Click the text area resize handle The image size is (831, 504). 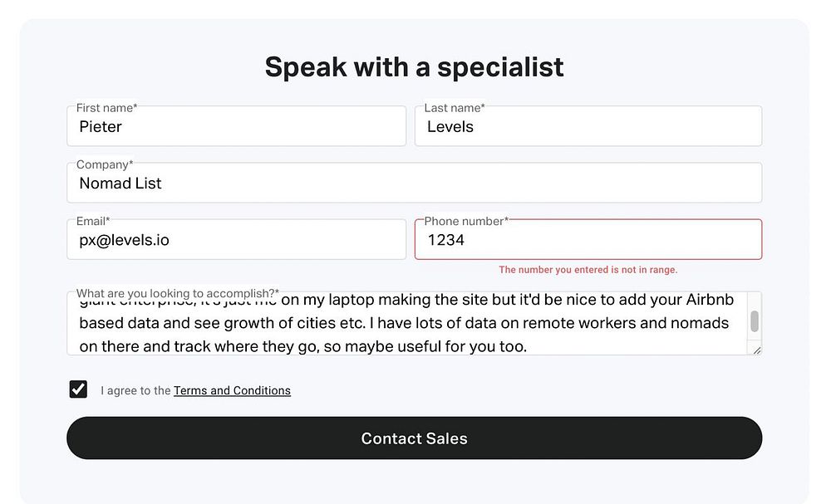[x=756, y=350]
